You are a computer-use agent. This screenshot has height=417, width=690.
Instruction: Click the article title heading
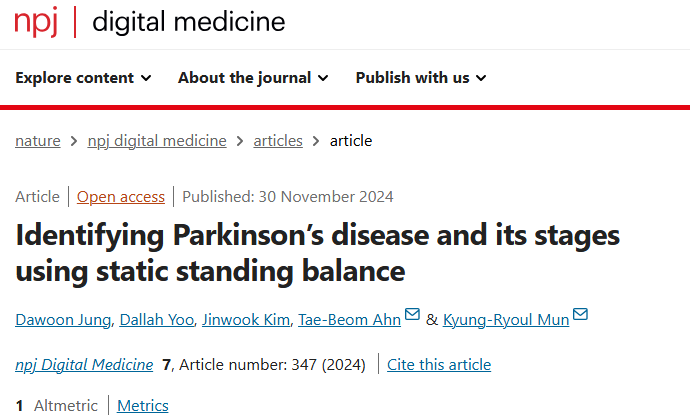point(318,253)
